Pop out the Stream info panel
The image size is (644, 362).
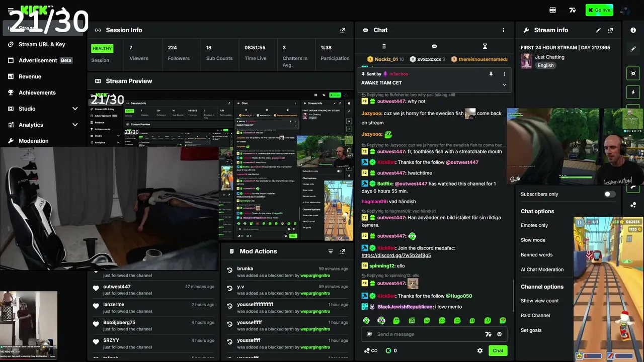(610, 30)
